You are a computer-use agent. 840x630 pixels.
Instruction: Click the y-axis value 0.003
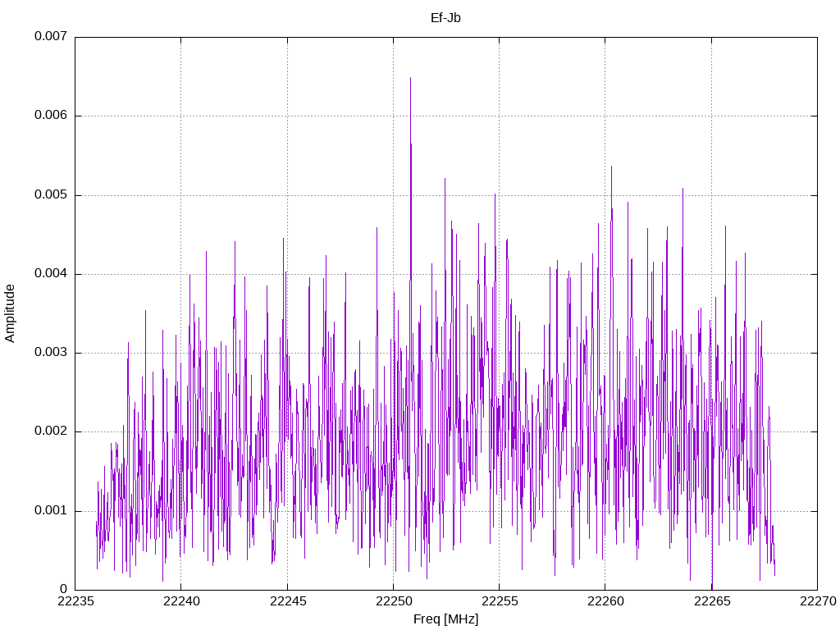(x=51, y=353)
